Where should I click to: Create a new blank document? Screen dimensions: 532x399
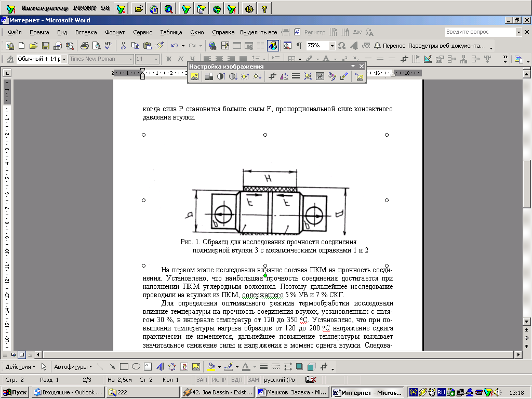coord(21,46)
